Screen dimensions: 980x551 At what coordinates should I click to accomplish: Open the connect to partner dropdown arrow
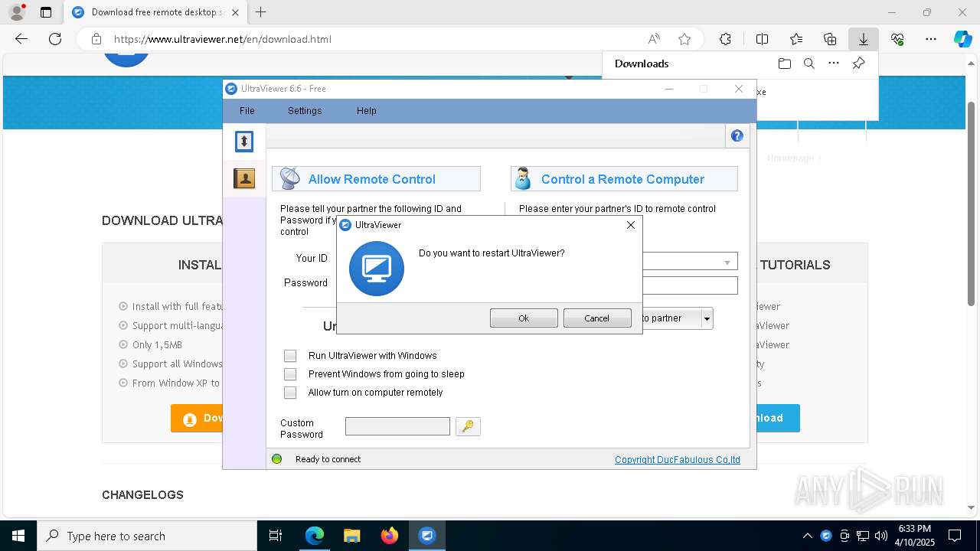click(707, 318)
